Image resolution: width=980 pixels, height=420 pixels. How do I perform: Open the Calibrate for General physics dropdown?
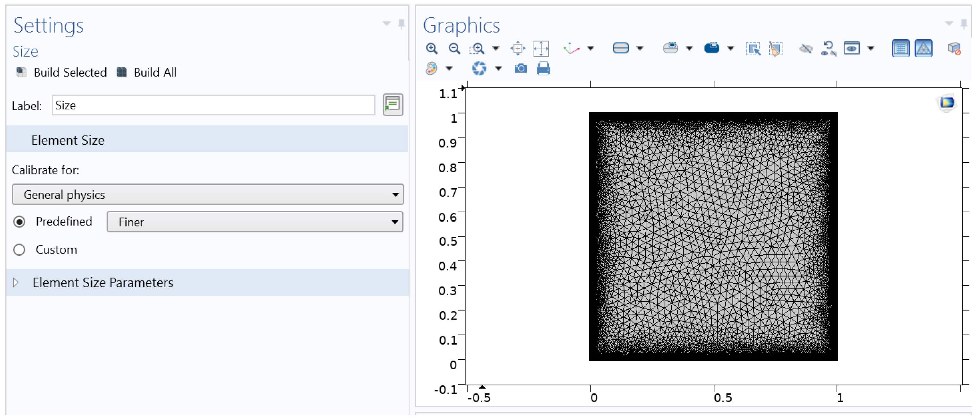click(x=208, y=195)
